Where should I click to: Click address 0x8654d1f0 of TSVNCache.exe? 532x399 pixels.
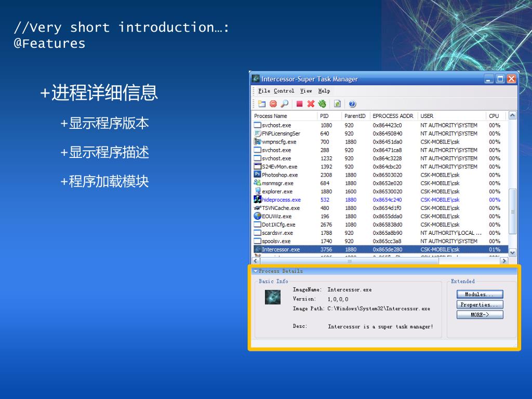(387, 208)
